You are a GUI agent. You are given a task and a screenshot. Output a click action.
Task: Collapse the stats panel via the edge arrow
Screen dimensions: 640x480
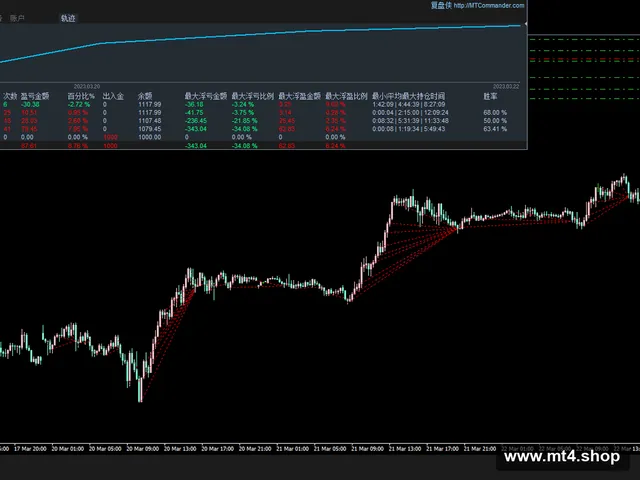click(526, 24)
